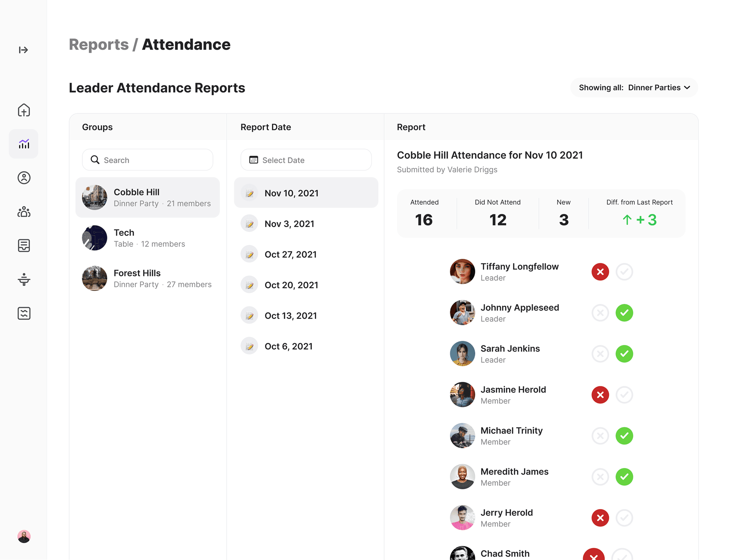
Task: Open the Nov 3, 2021 report
Action: click(x=306, y=224)
